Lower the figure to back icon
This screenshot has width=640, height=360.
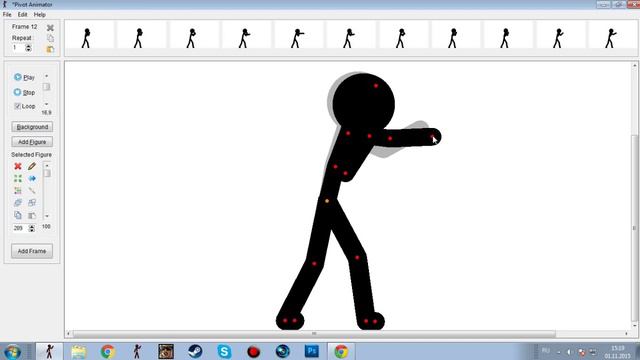pyautogui.click(x=32, y=202)
